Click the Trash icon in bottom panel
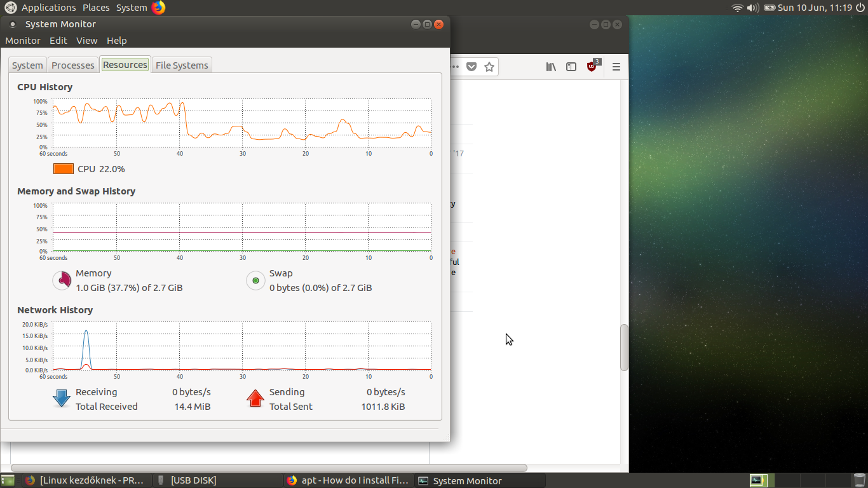The height and width of the screenshot is (488, 868). (x=859, y=480)
